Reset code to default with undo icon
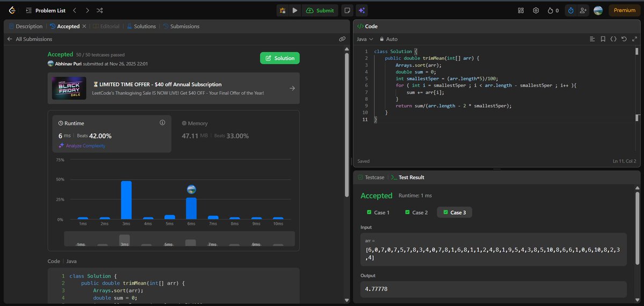The image size is (644, 306). pyautogui.click(x=624, y=39)
